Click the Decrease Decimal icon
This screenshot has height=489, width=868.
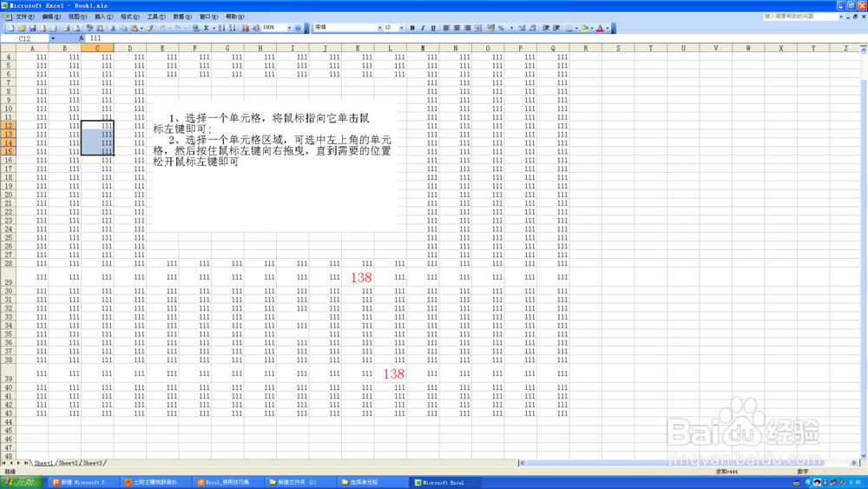[x=533, y=28]
